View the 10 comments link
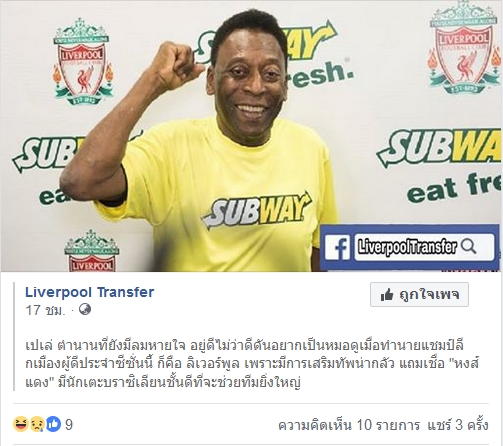503x446 pixels. (349, 425)
